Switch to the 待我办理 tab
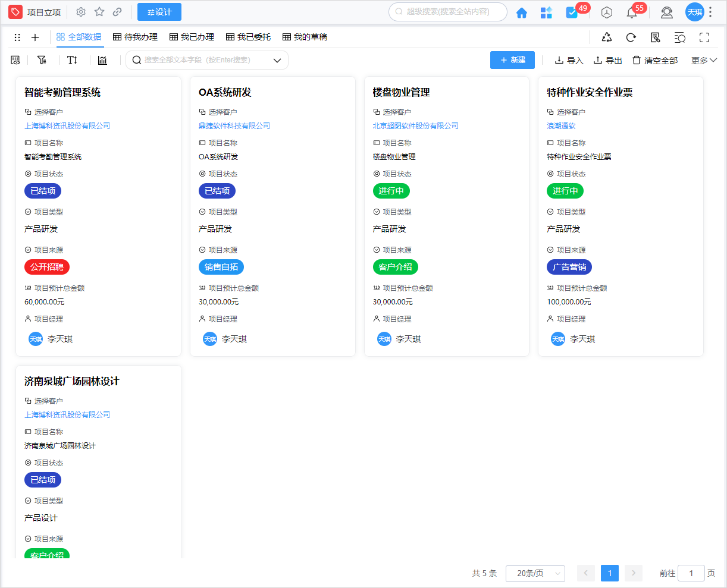Screen dimensions: 727x588 [x=135, y=36]
